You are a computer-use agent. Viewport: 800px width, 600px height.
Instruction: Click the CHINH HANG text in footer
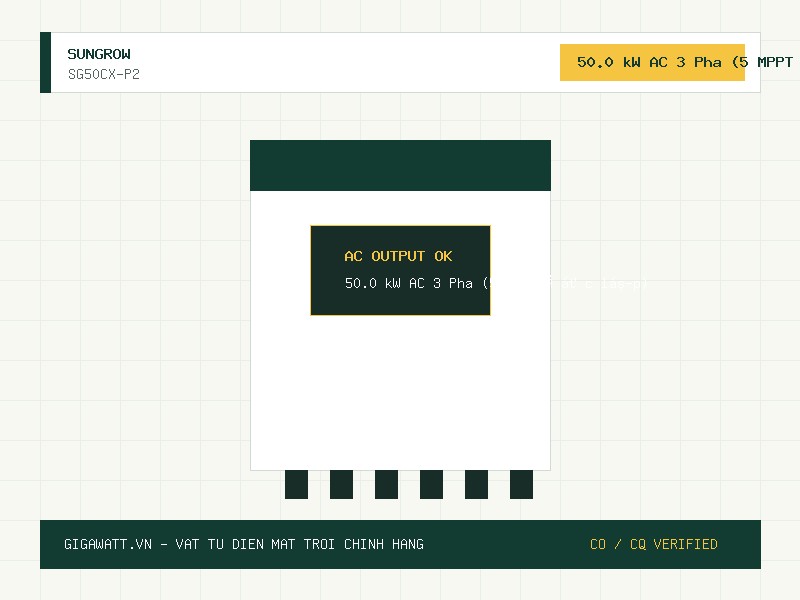(384, 544)
